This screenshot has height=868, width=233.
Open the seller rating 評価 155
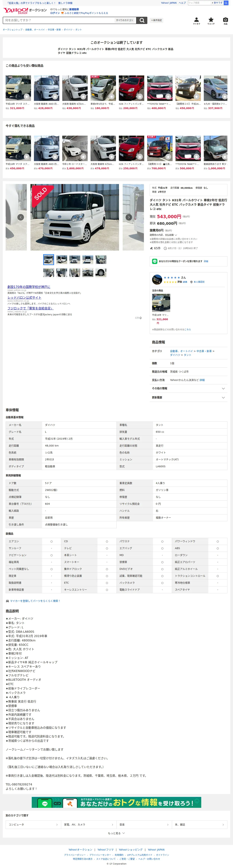(x=182, y=282)
